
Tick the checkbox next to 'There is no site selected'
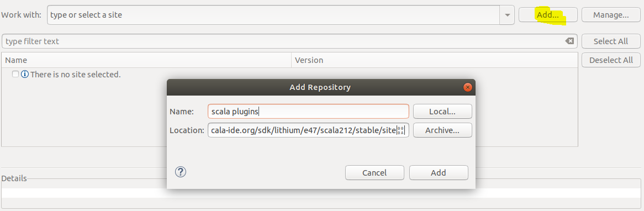[15, 75]
